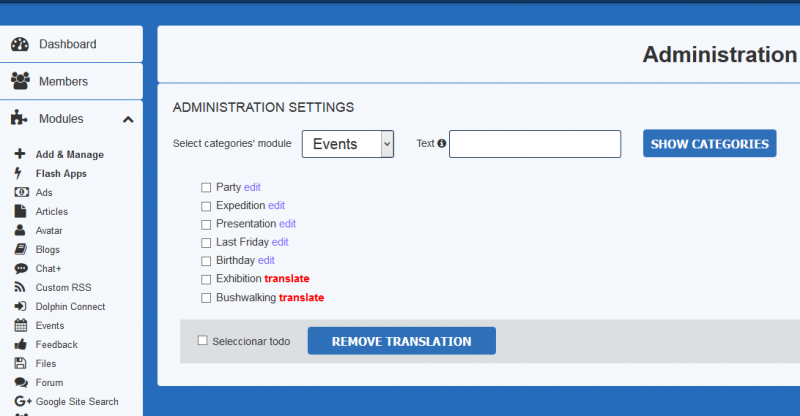Open Articles via its document icon
Screen dimensions: 800x416
pos(20,211)
